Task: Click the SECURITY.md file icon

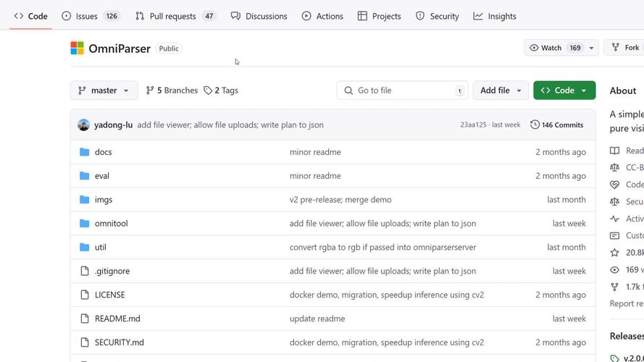Action: pyautogui.click(x=85, y=342)
